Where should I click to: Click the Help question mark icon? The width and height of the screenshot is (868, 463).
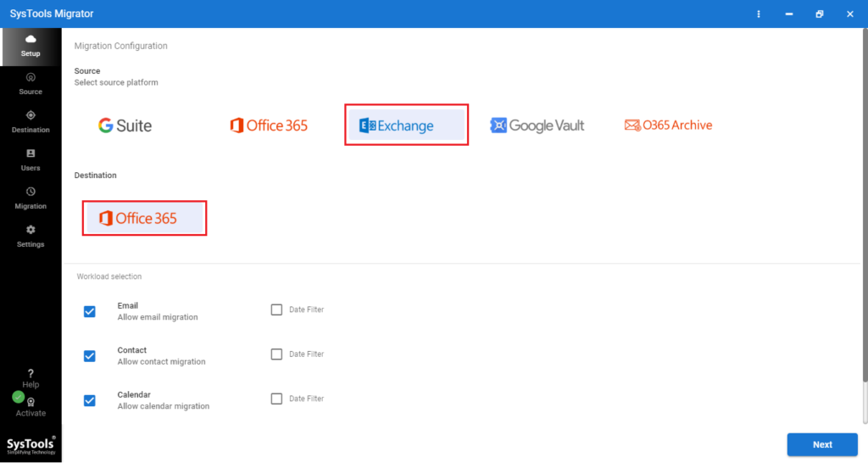(31, 374)
